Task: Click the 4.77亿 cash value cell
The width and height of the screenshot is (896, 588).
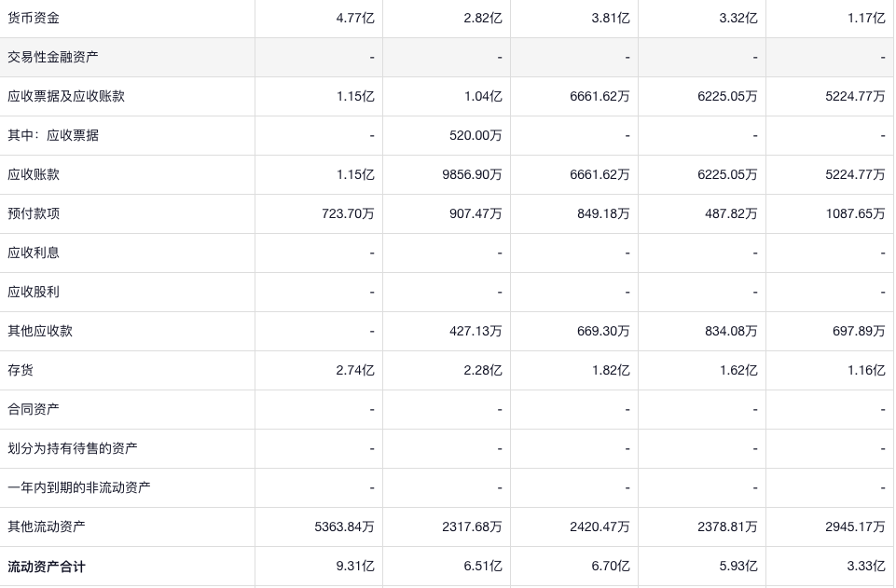Action: pos(355,18)
